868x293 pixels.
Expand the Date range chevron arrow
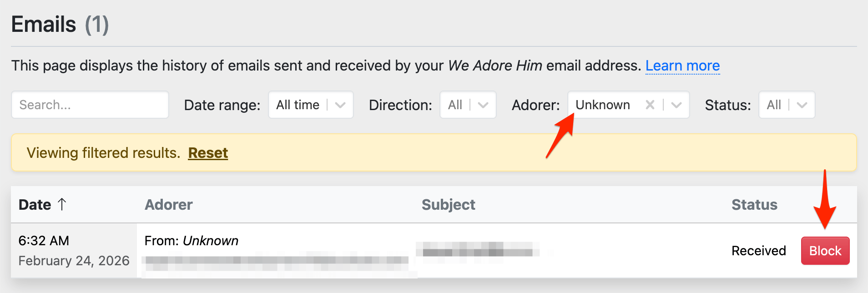[x=340, y=105]
